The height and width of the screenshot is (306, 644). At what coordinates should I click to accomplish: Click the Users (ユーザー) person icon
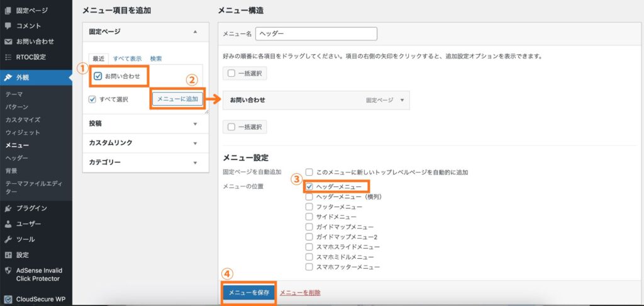(8, 224)
